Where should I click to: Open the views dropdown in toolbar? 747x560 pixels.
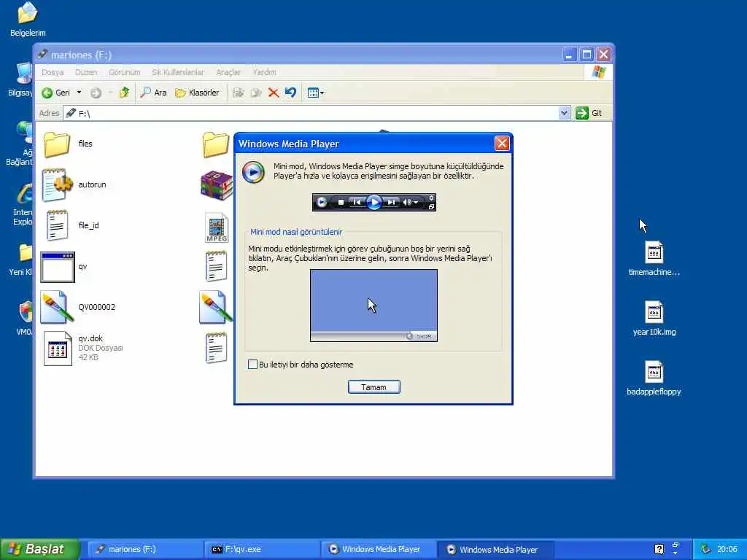coord(315,93)
